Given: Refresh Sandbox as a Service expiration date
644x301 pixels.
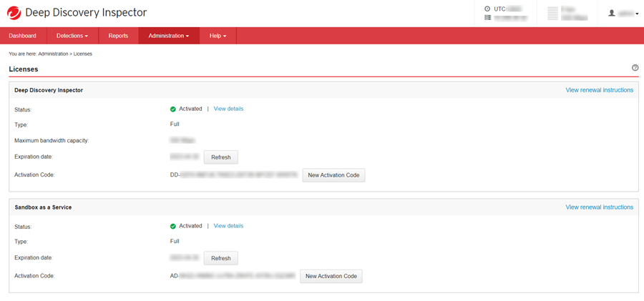Looking at the screenshot, I should pos(220,258).
